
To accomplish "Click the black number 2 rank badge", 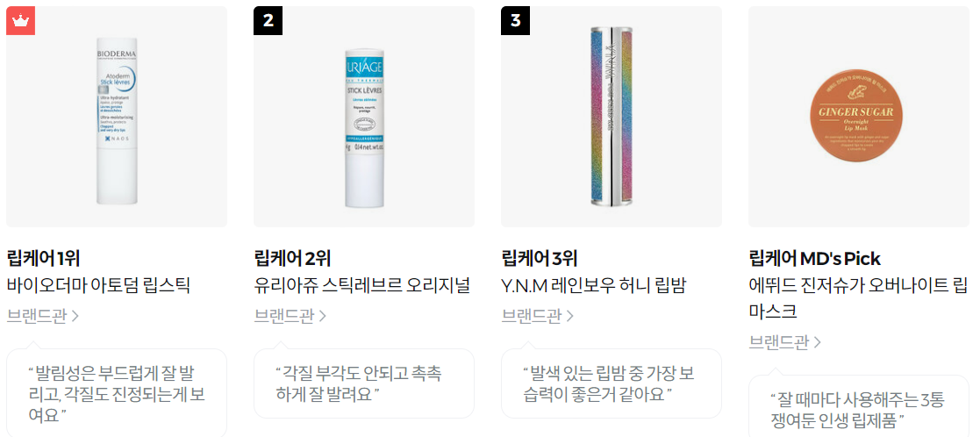I will [x=268, y=21].
